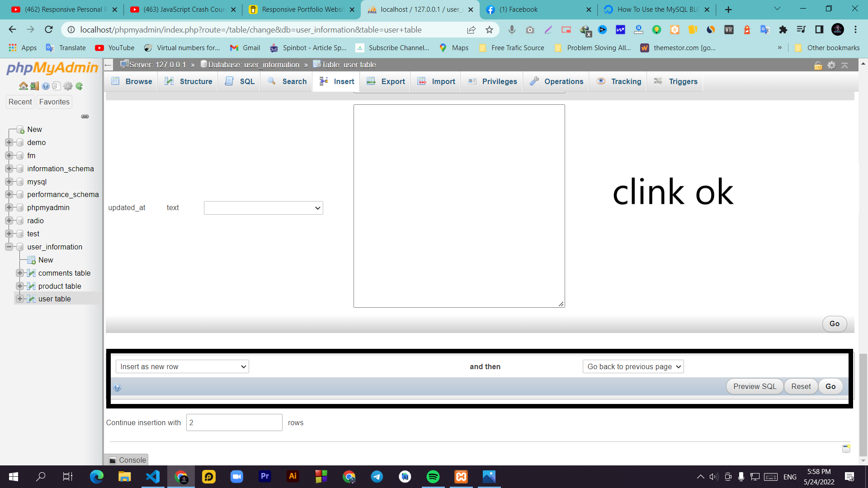This screenshot has width=868, height=488.
Task: Open phpMyAdmin documentation question-mark icon
Action: 46,86
